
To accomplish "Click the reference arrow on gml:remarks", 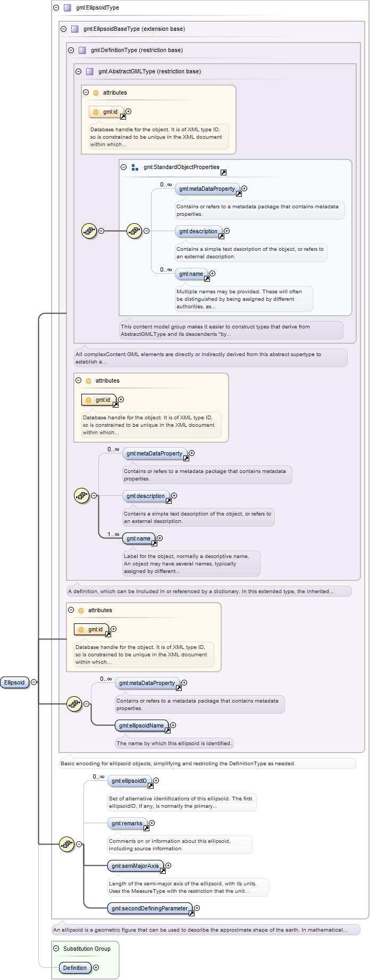I will point(146,828).
